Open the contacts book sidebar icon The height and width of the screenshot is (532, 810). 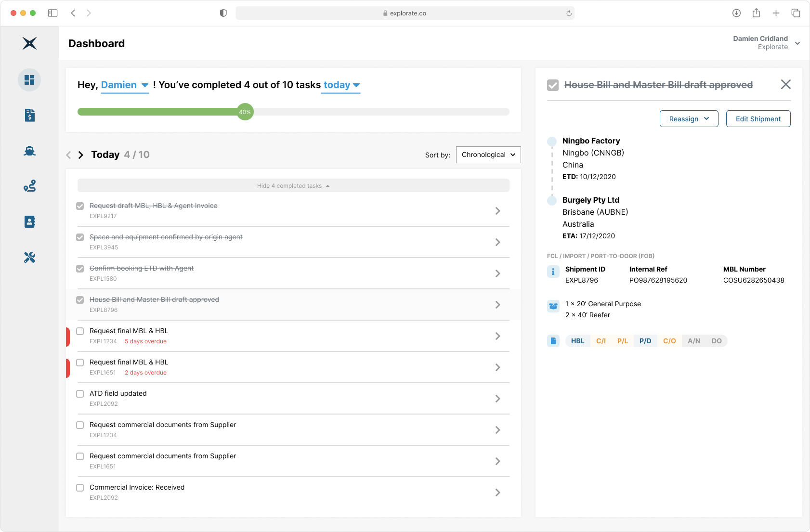point(29,222)
